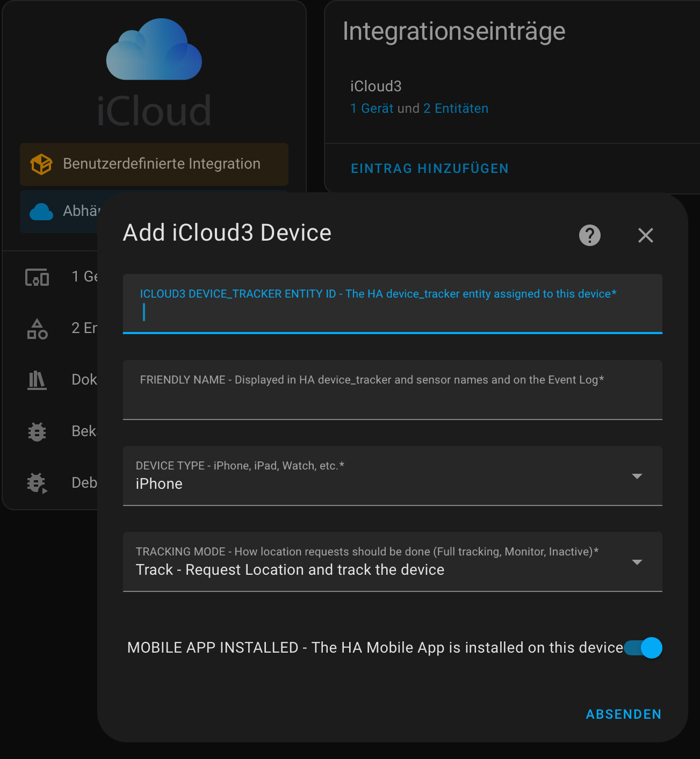Screen dimensions: 700x759
Task: Expand the TRACKING MODE dropdown
Action: 637,562
